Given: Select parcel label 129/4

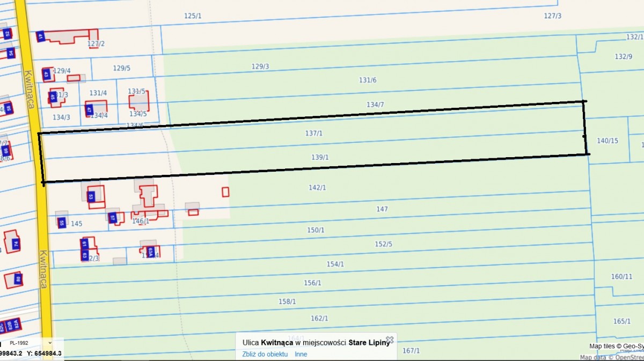Looking at the screenshot, I should (62, 71).
